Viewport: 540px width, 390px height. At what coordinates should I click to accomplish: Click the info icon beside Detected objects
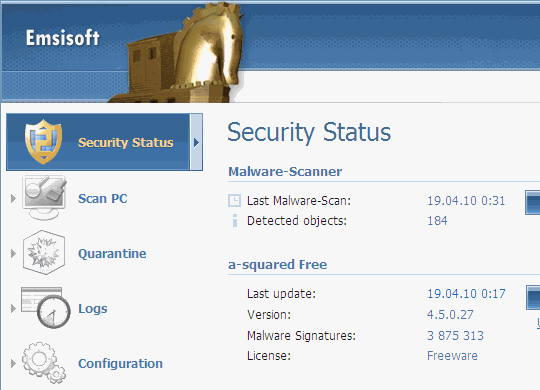[235, 220]
